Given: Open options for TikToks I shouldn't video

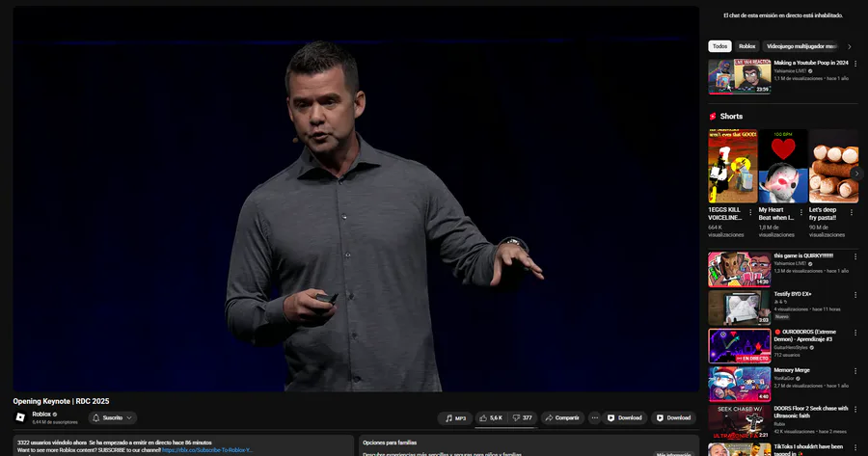Looking at the screenshot, I should [x=855, y=447].
